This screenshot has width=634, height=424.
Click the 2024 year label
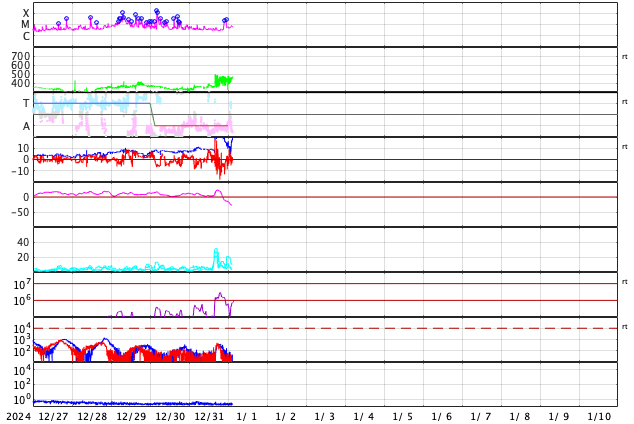pos(19,417)
